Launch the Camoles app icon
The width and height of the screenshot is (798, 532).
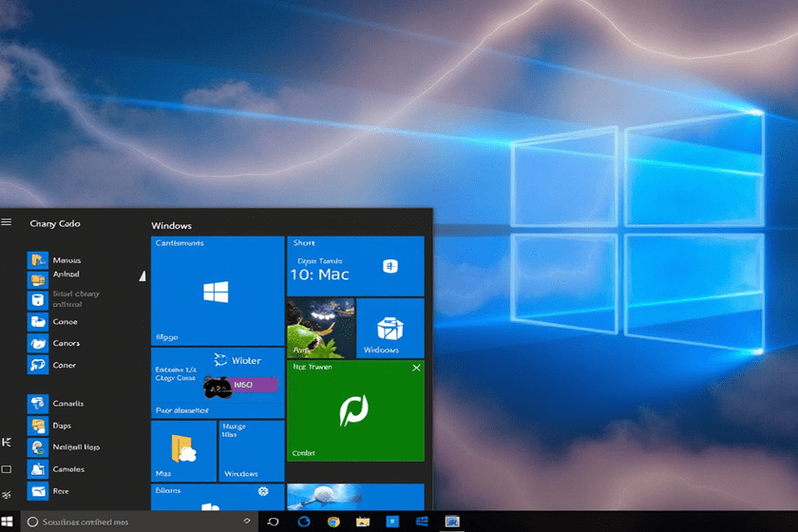[x=38, y=469]
